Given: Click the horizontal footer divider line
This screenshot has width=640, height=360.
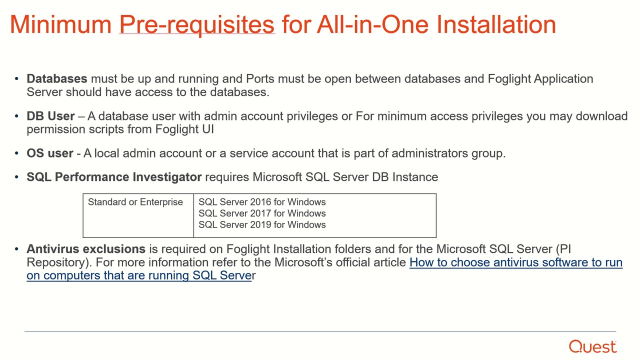Looking at the screenshot, I should coord(320,331).
